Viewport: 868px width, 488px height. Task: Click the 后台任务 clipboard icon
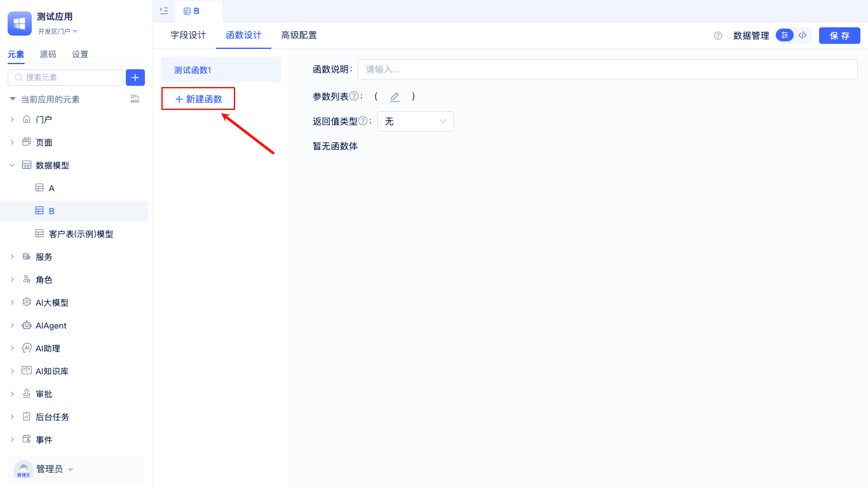point(27,416)
